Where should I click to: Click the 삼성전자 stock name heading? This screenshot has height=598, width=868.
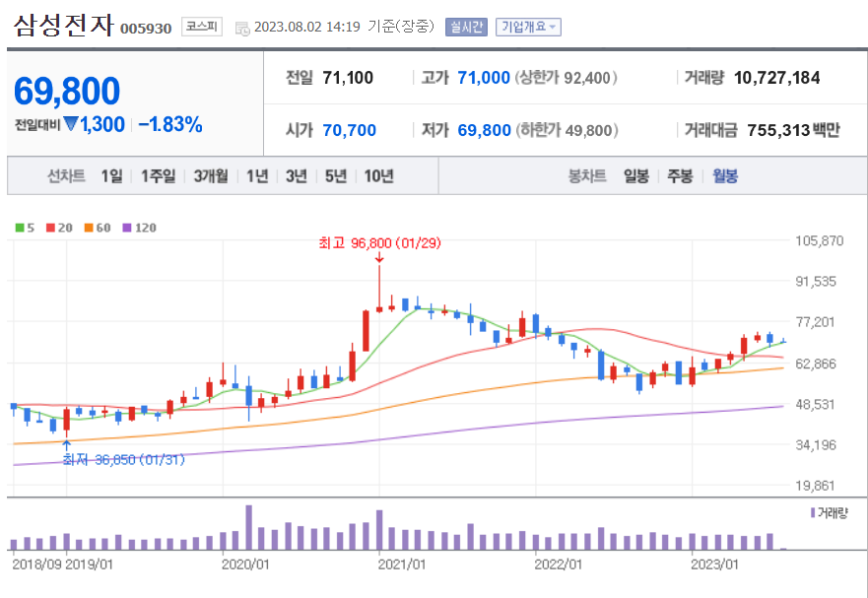[x=64, y=25]
